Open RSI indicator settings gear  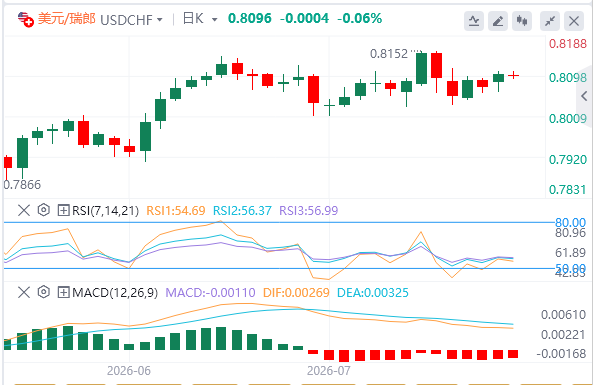tap(44, 210)
